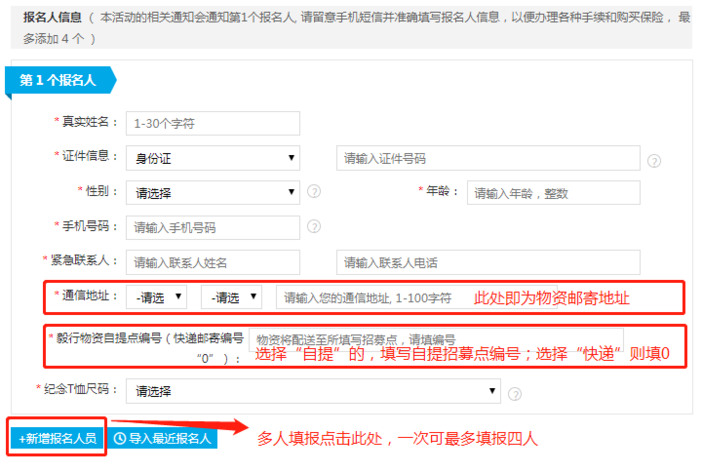Click the help icon next to 纪念T恤尺码
The width and height of the screenshot is (702, 473).
[x=514, y=393]
